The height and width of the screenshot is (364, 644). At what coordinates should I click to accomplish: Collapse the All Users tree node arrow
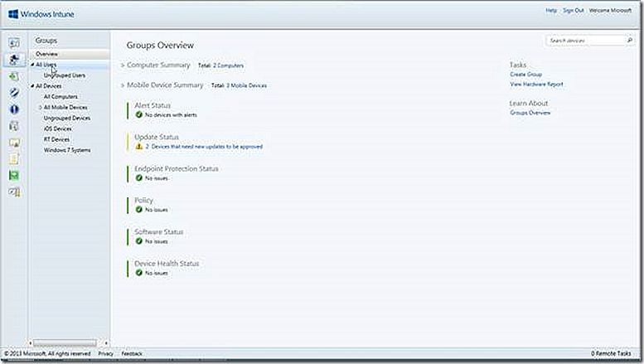pyautogui.click(x=32, y=65)
